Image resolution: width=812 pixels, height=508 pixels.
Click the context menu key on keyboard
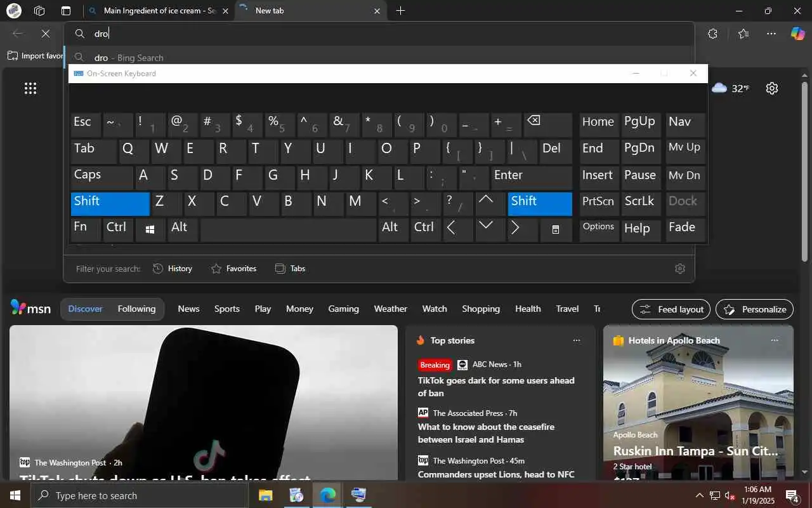click(556, 229)
